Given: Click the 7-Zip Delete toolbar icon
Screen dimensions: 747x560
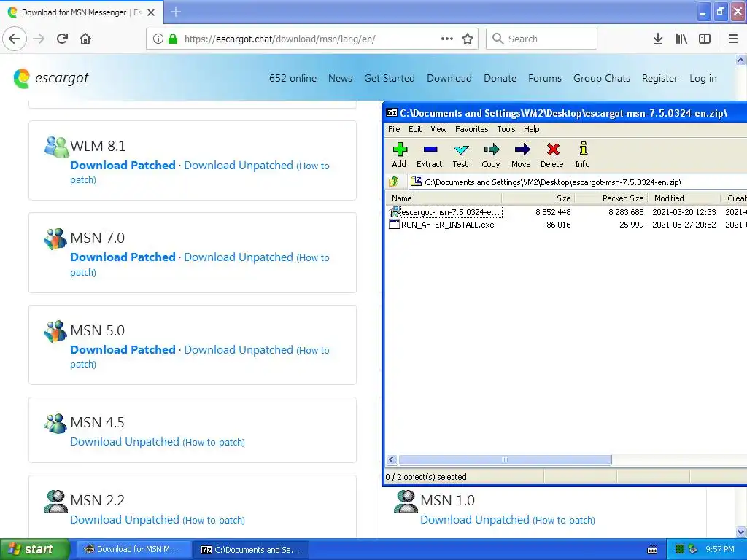Looking at the screenshot, I should coord(553,149).
